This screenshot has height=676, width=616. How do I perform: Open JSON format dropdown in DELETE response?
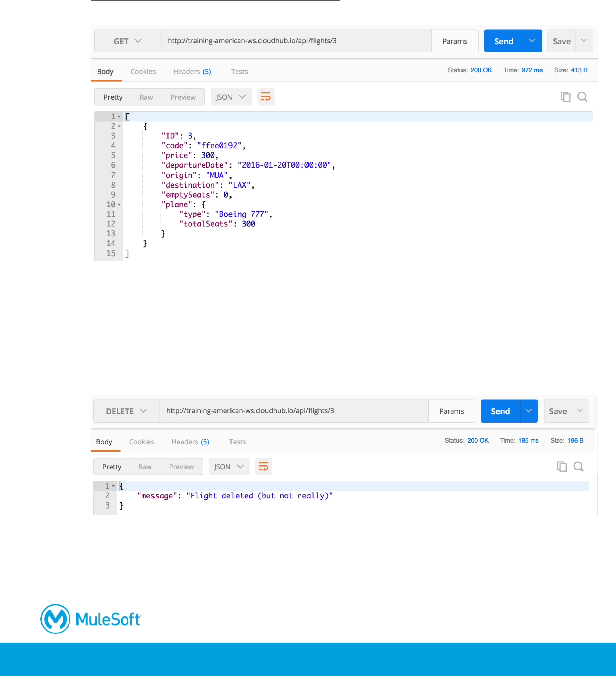tap(229, 467)
